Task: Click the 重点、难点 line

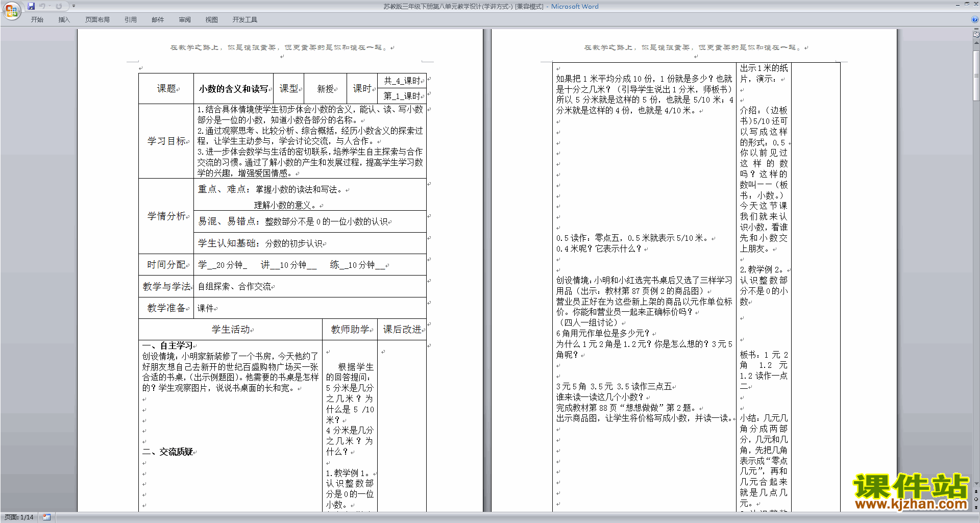Action: pyautogui.click(x=272, y=190)
